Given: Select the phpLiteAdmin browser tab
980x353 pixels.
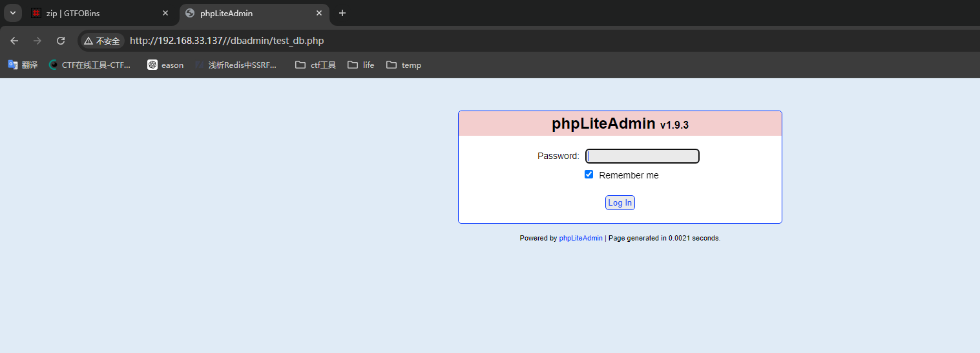Looking at the screenshot, I should pos(254,13).
